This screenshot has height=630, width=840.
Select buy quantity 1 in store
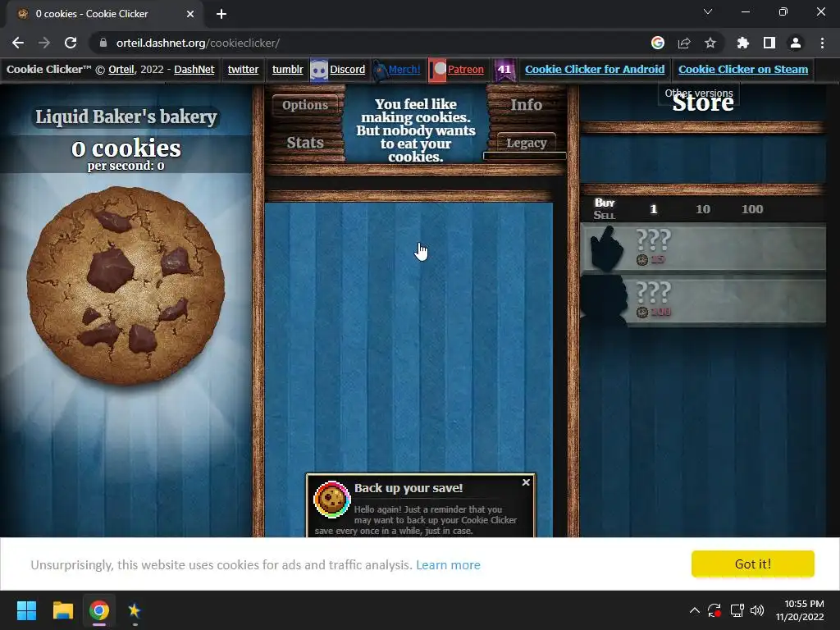coord(653,209)
